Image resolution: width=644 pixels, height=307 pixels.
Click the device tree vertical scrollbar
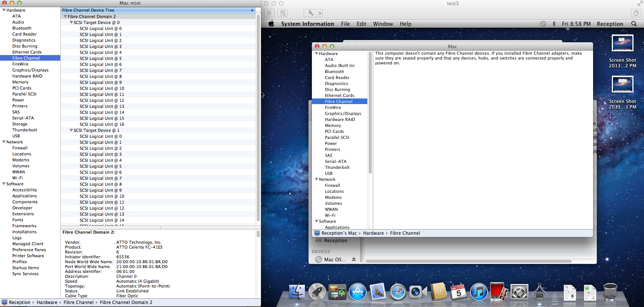pyautogui.click(x=258, y=118)
